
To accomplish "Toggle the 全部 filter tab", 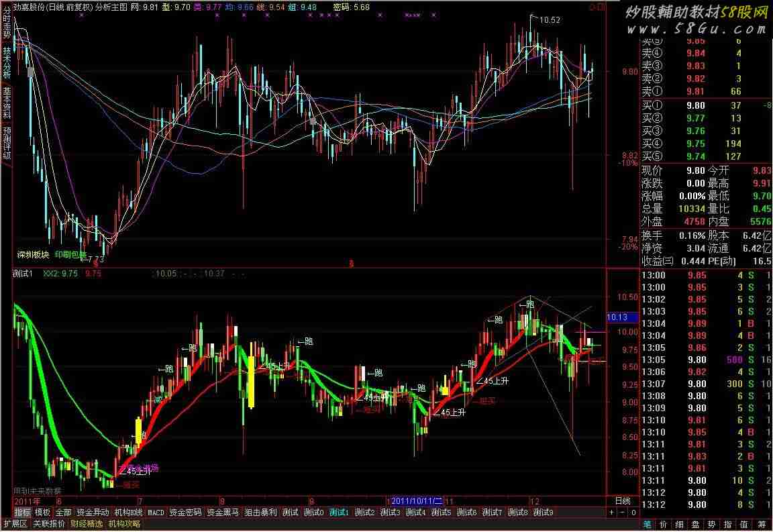I will tap(63, 513).
